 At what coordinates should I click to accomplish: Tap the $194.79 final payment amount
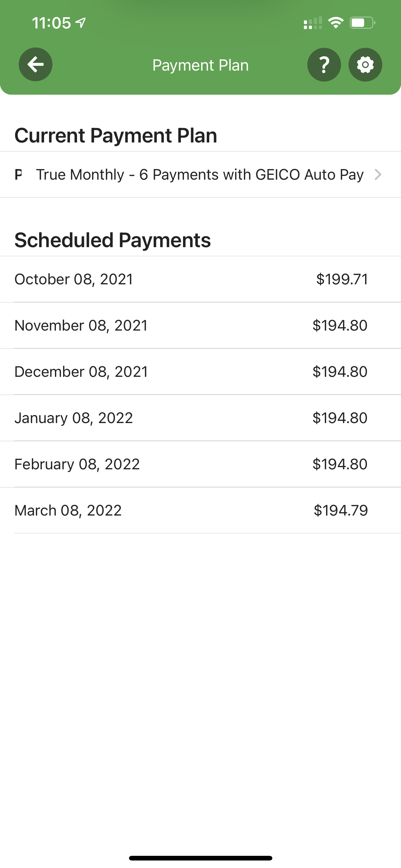pyautogui.click(x=341, y=510)
